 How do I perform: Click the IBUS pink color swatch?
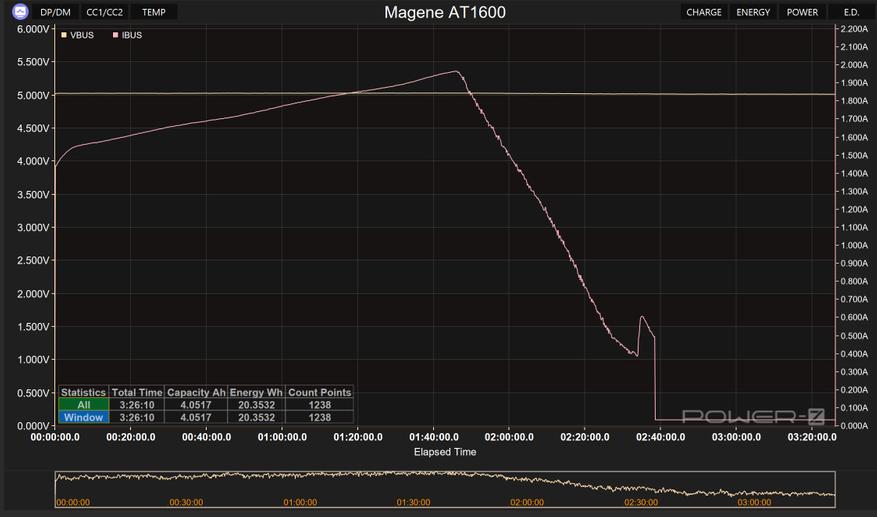pos(115,35)
